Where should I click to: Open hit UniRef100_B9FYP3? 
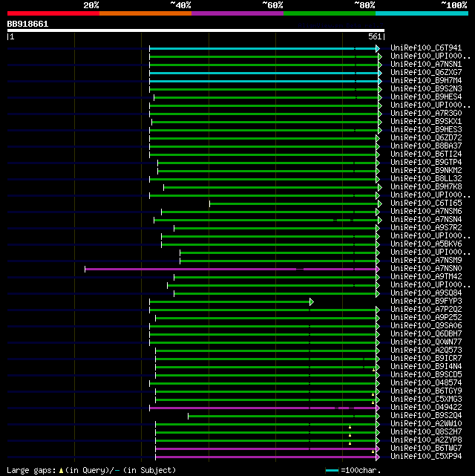(x=426, y=301)
